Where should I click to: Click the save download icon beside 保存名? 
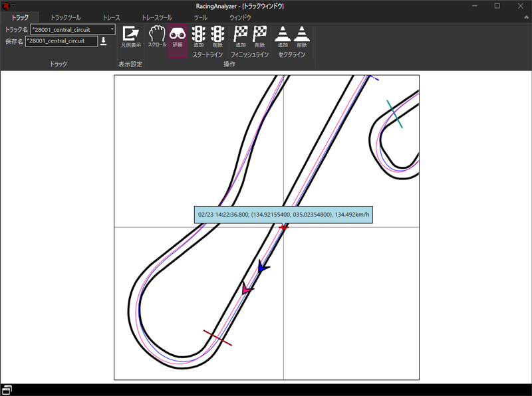(x=104, y=41)
